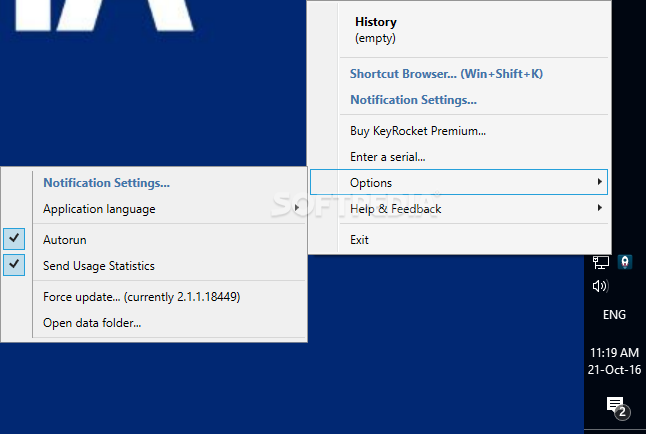Click the Send Usage Statistics label

click(x=99, y=266)
